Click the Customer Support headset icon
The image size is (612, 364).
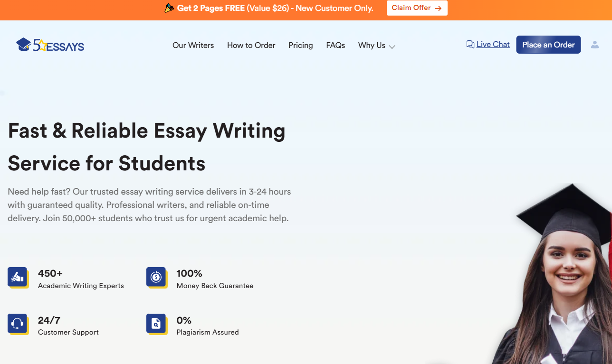pos(18,324)
